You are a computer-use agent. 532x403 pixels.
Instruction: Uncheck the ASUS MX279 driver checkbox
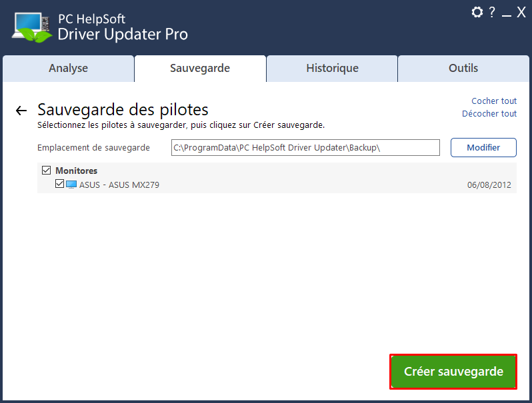point(59,184)
